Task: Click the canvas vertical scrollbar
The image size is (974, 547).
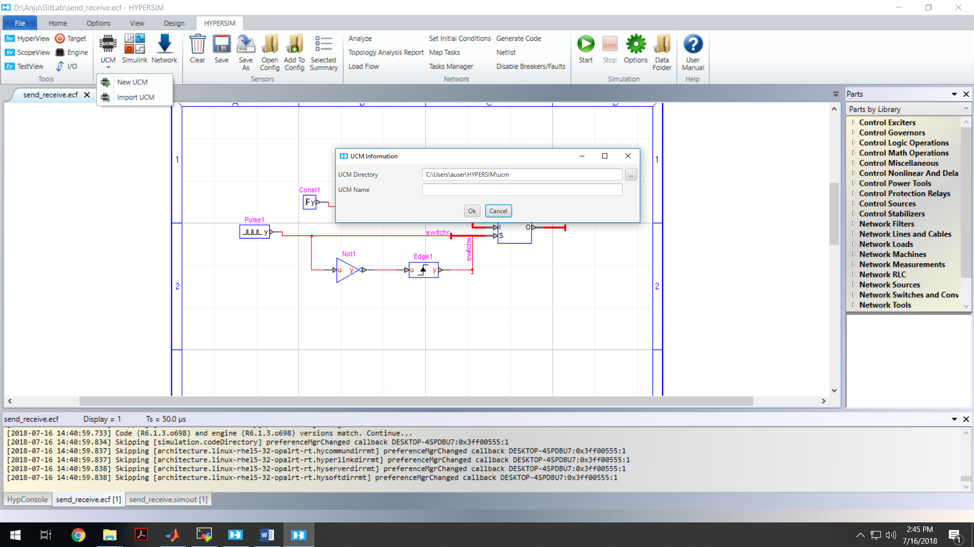Action: pos(834,213)
